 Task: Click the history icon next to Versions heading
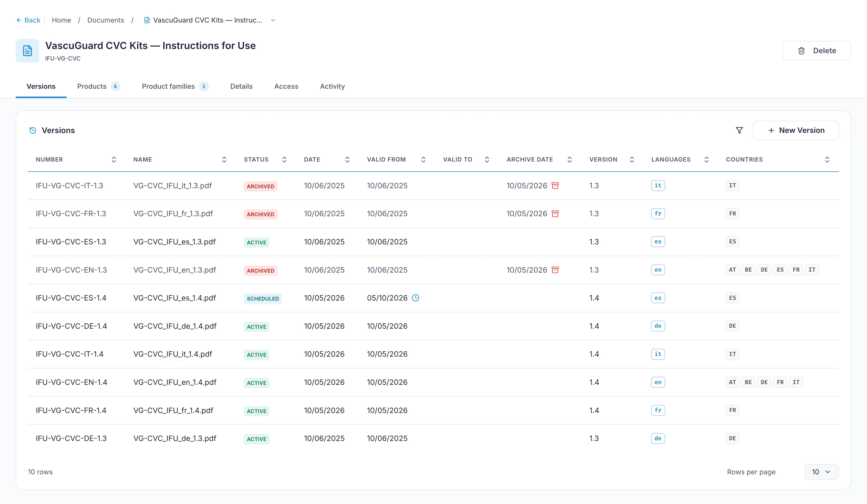(33, 130)
